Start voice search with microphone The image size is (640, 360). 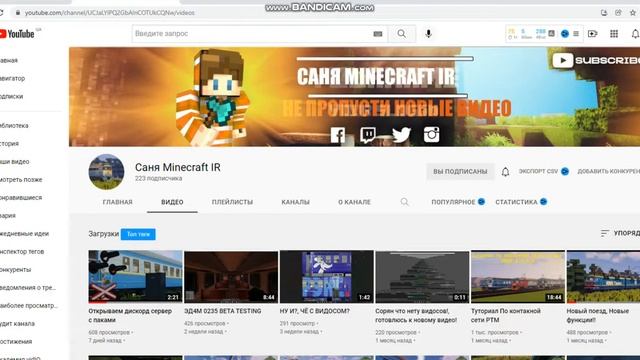428,34
